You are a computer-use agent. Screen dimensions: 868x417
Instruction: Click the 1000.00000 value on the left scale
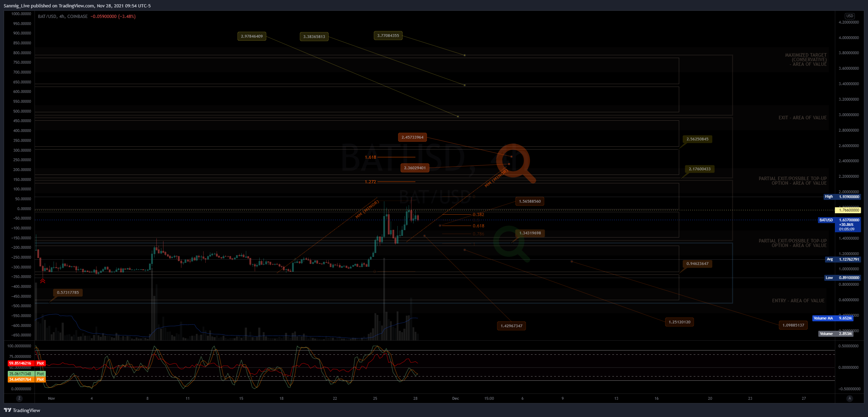[x=21, y=14]
